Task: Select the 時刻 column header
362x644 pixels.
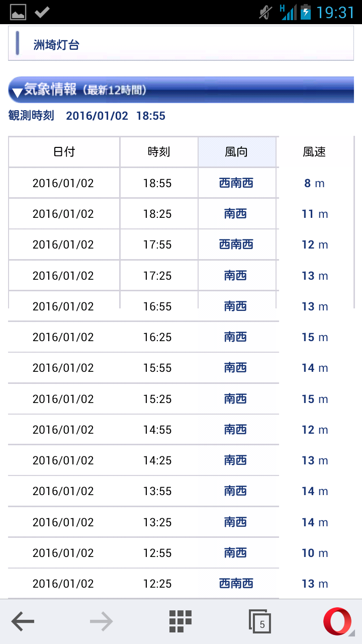Action: 158,152
